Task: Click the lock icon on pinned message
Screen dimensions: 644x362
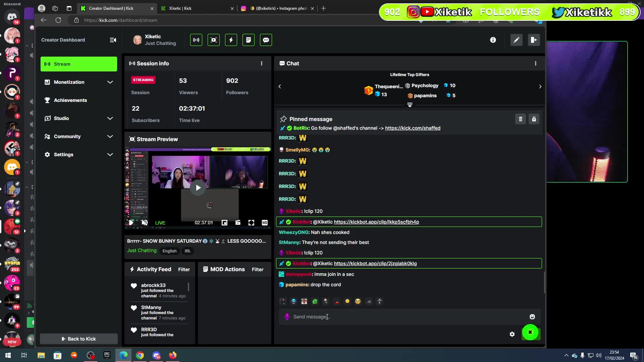Action: point(534,119)
